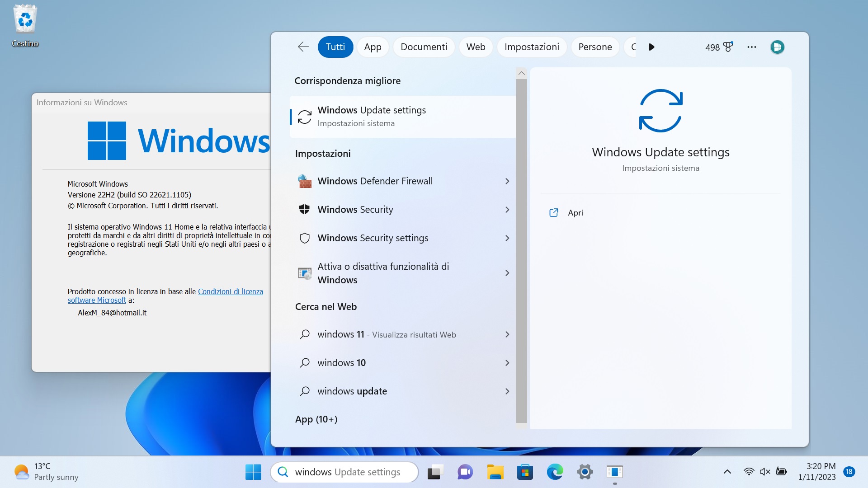The height and width of the screenshot is (488, 868).
Task: Click the results list scrollbar up arrow
Action: coord(521,73)
